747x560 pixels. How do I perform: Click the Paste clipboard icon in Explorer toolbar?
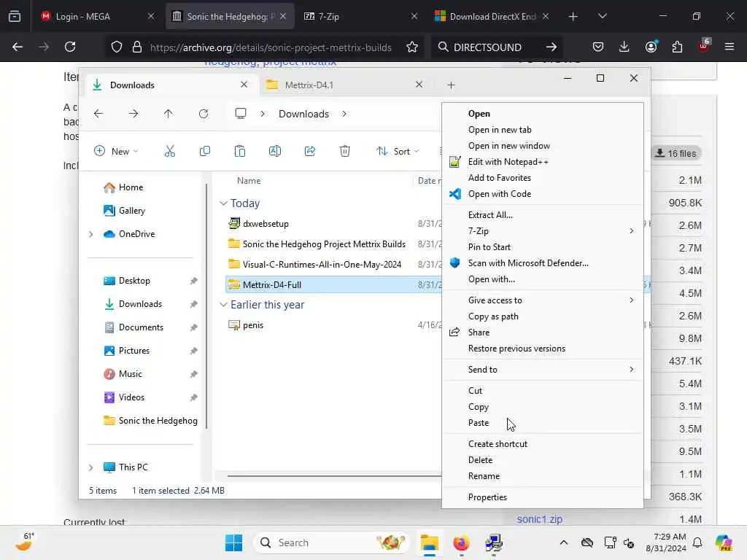[239, 152]
